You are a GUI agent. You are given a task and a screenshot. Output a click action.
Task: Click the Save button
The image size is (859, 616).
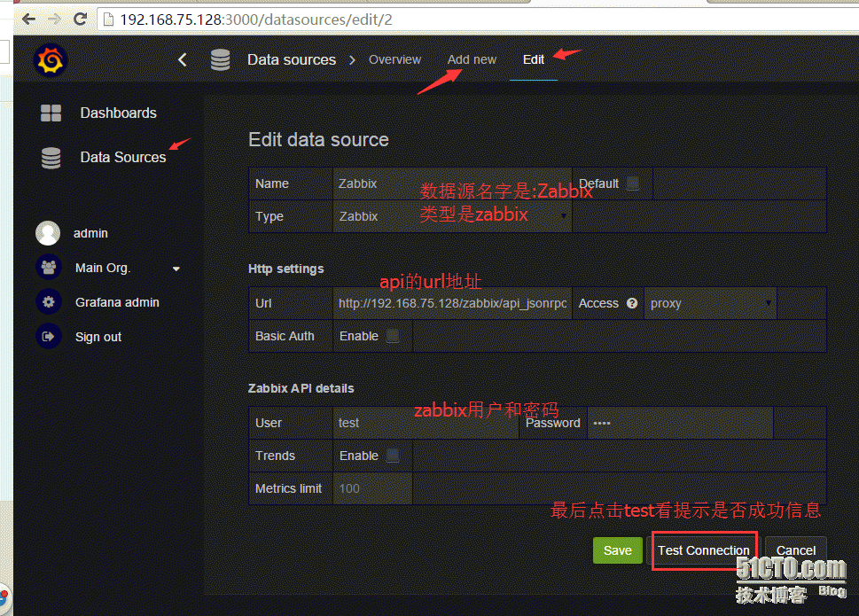tap(617, 550)
